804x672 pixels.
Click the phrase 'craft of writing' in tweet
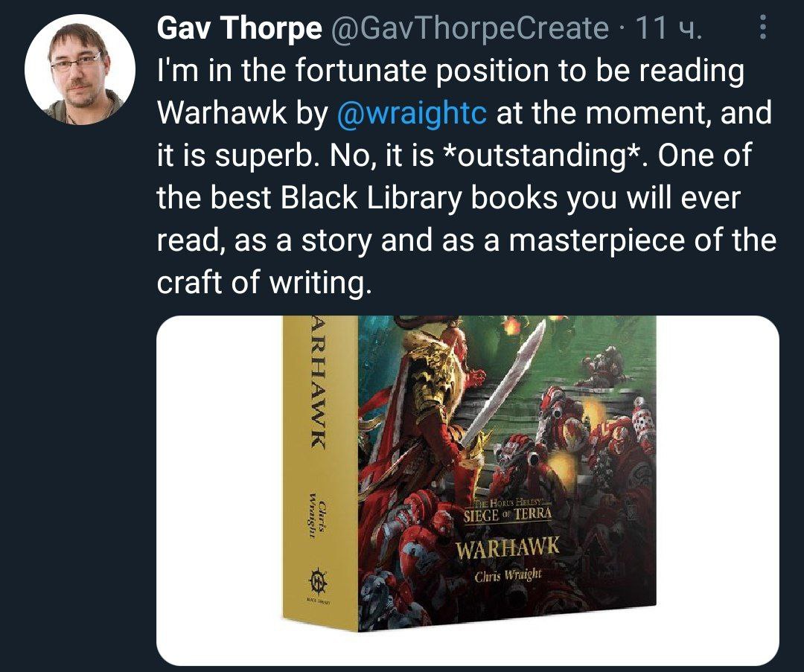(263, 283)
